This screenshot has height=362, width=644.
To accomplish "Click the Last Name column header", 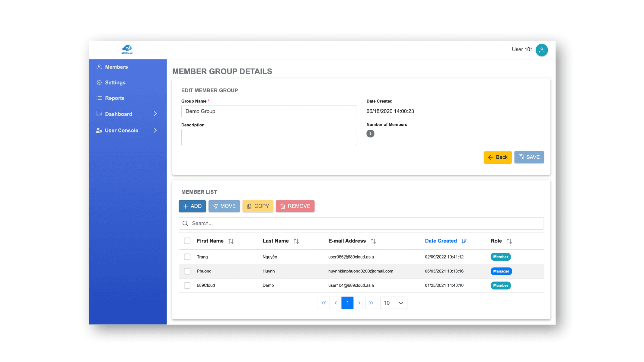I will [276, 241].
